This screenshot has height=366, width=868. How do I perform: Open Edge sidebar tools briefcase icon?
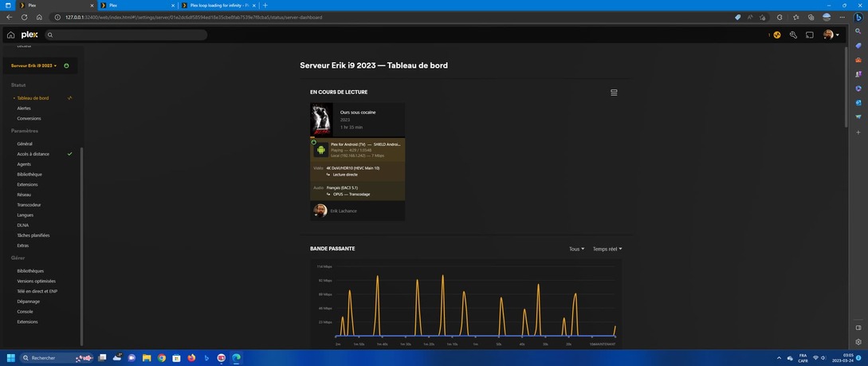pyautogui.click(x=858, y=60)
